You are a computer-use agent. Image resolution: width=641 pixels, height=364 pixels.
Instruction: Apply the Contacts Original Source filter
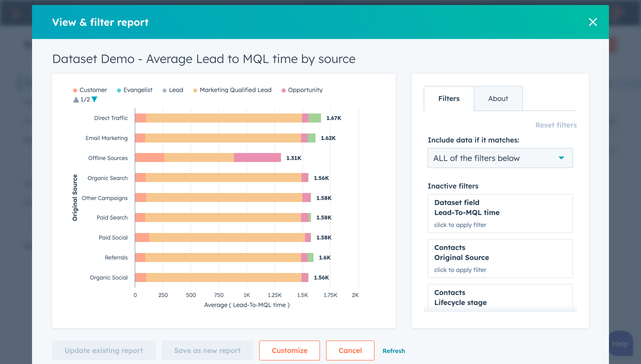[500, 258]
